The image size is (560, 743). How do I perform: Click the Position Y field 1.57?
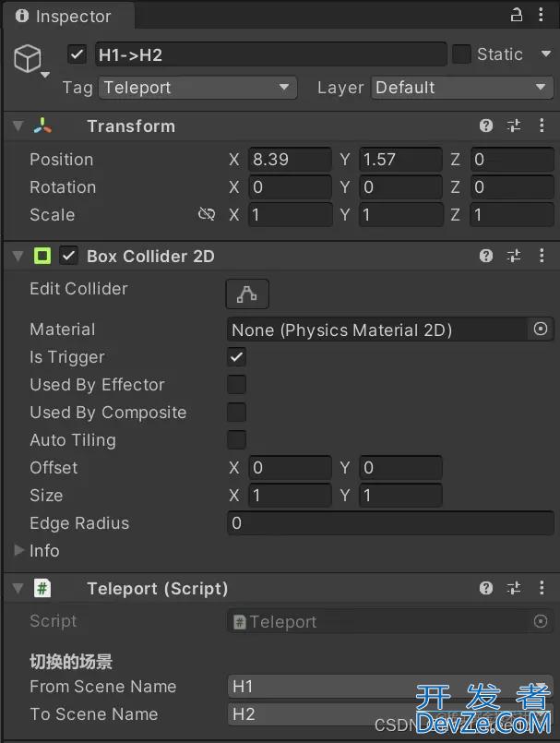pos(400,159)
